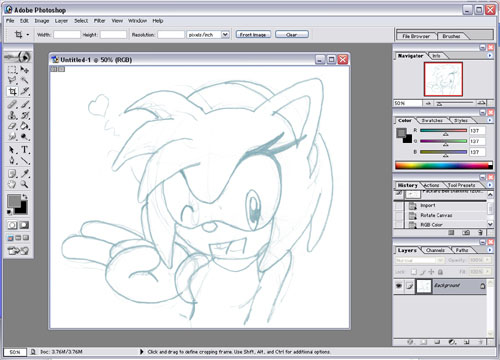Open the Layer menu
Screen dimensions: 500x360
61,21
